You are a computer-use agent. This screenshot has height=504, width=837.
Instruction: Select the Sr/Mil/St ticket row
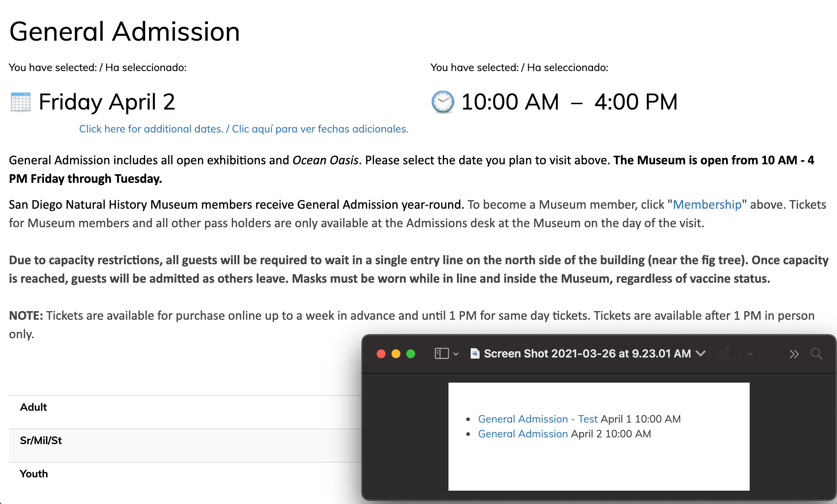(x=41, y=440)
